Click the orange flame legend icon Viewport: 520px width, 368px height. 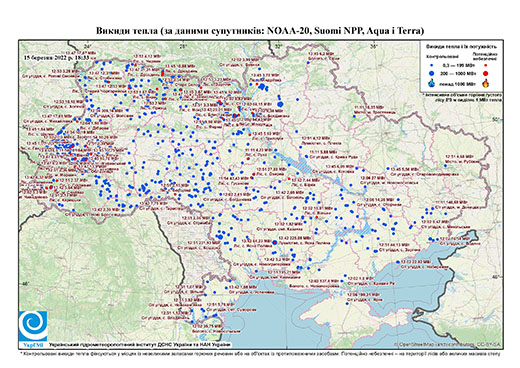click(486, 83)
